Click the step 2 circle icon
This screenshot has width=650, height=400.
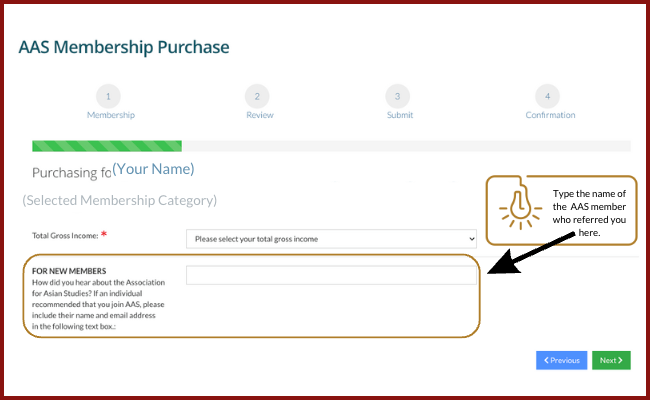coord(257,96)
